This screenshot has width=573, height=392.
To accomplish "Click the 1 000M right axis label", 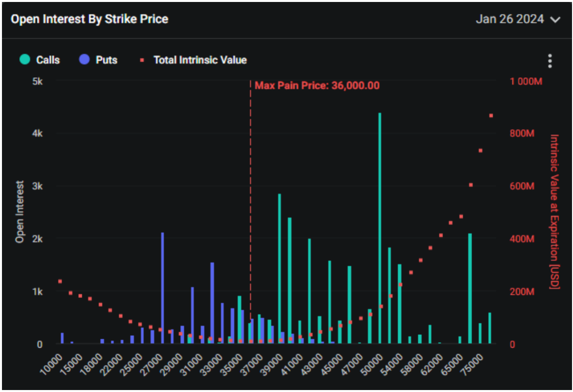I will point(526,81).
